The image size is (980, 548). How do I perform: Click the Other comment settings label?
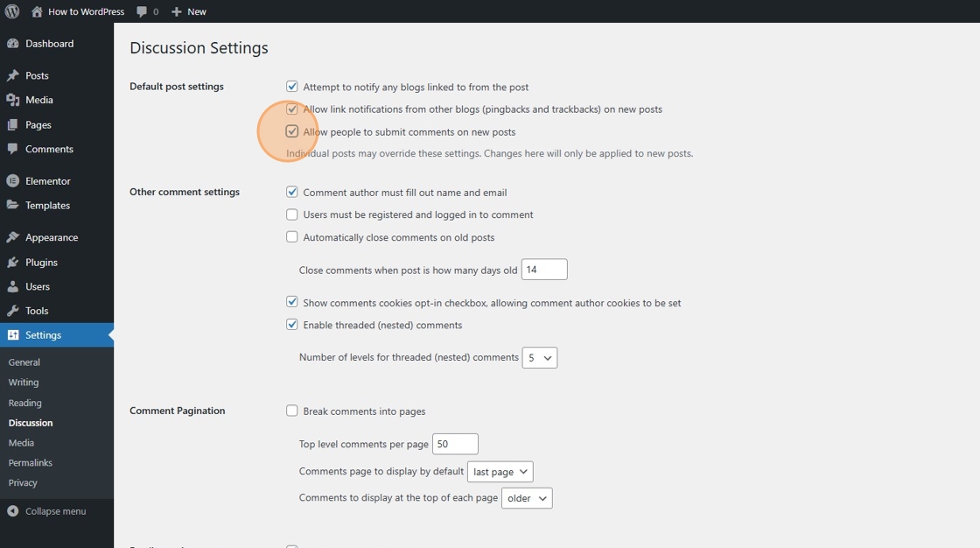[x=185, y=192]
